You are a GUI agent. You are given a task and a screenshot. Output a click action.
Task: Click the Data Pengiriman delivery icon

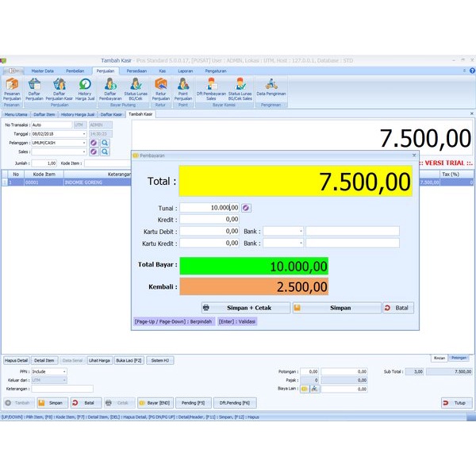coord(271,86)
